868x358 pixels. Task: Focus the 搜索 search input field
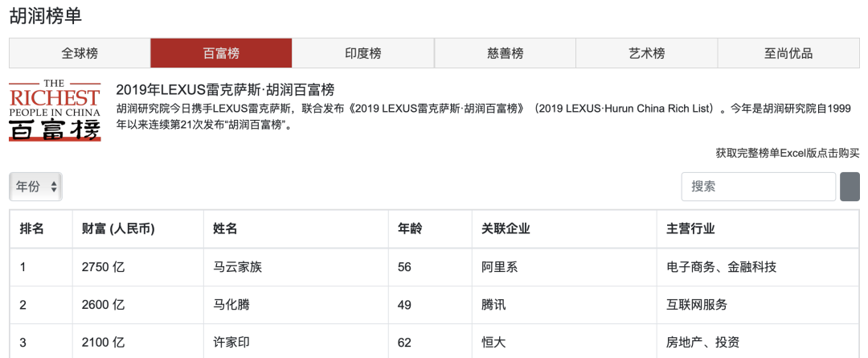758,187
